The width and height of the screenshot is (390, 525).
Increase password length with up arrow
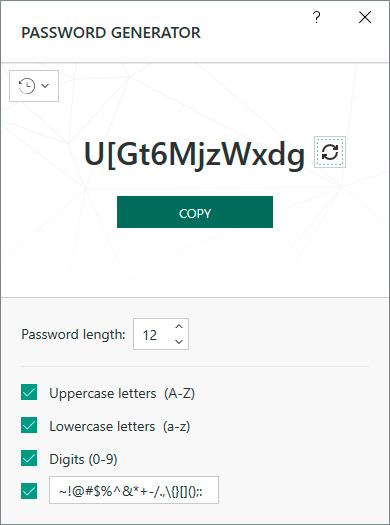[179, 326]
